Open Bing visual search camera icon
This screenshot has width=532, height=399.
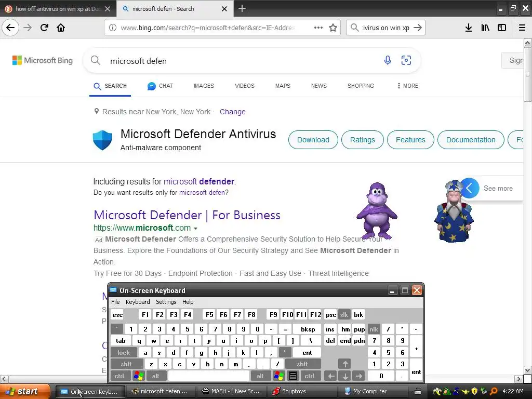[406, 60]
